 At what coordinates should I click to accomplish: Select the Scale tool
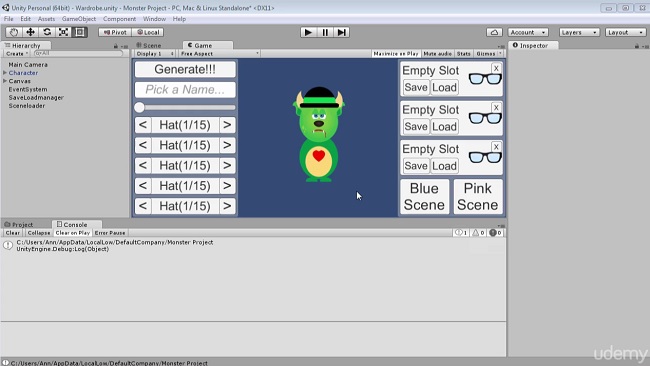tap(63, 32)
